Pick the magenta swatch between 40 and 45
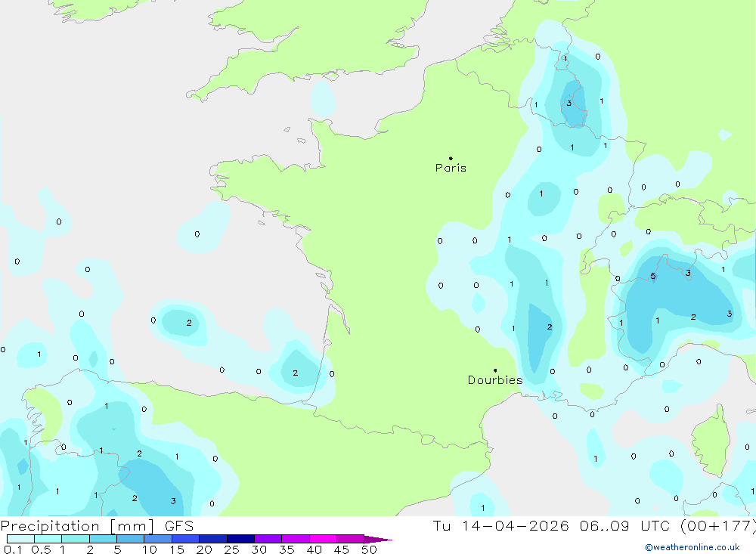The height and width of the screenshot is (554, 756). tap(323, 539)
